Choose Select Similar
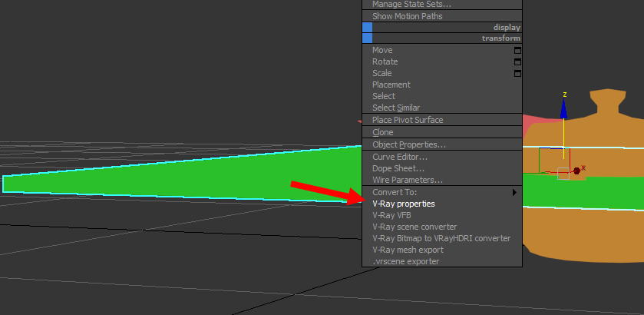 pyautogui.click(x=442, y=108)
